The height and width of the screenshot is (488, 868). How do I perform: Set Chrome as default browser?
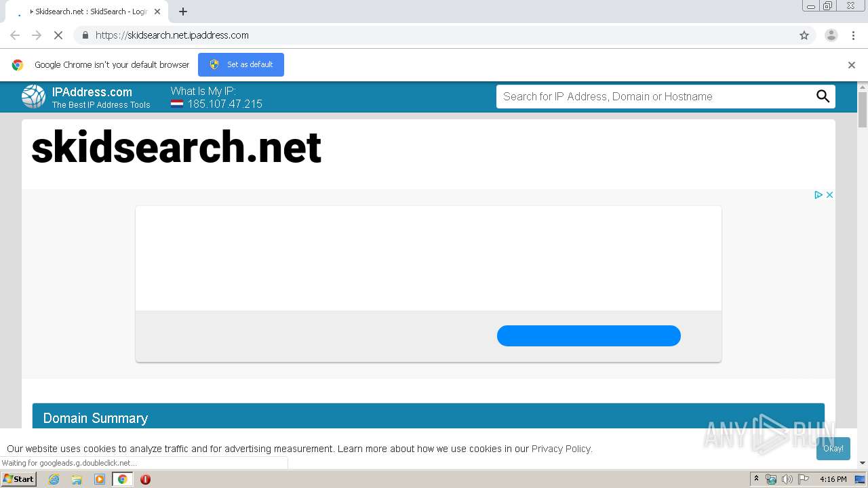coord(241,64)
